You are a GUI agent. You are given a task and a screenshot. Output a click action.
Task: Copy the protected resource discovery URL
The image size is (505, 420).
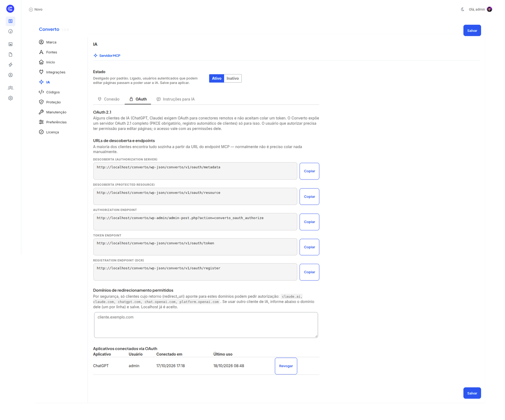tap(309, 197)
